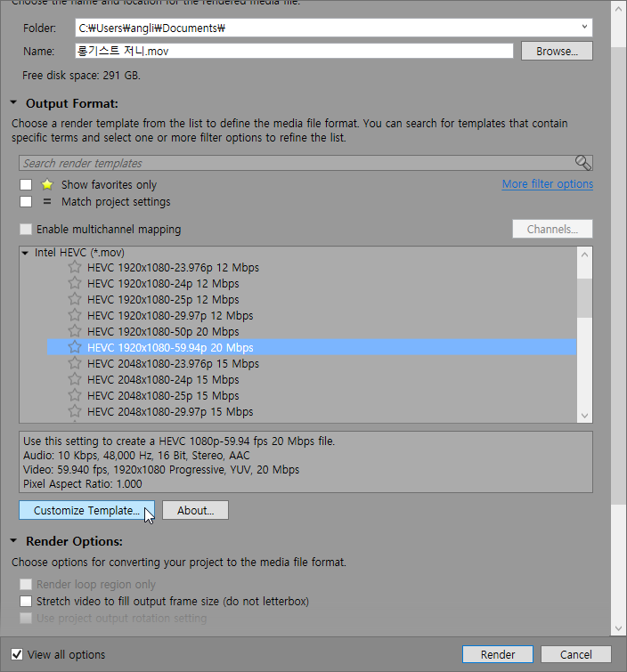Select HEVC 1920x1080-29.97p 12 Mbps template

tap(170, 315)
